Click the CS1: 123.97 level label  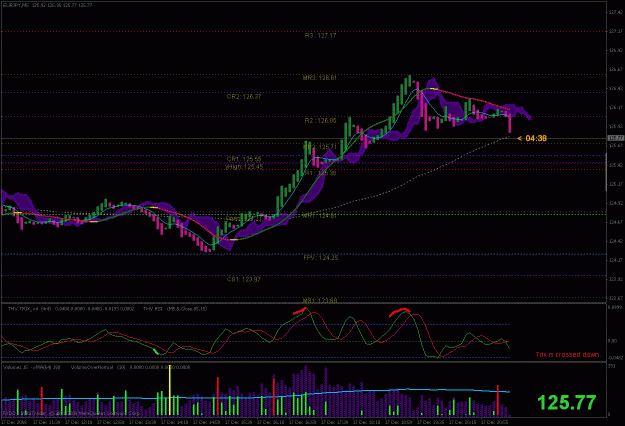(x=244, y=279)
